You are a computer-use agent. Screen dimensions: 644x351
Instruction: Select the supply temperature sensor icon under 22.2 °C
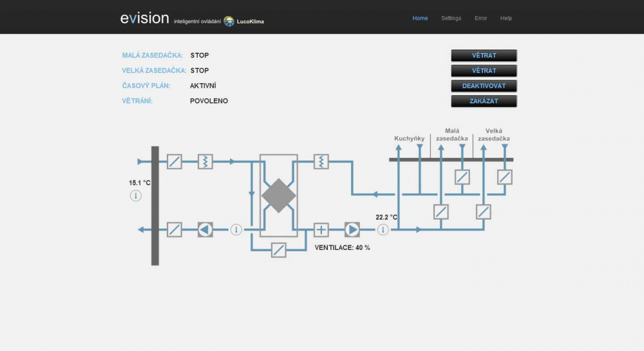click(x=383, y=229)
